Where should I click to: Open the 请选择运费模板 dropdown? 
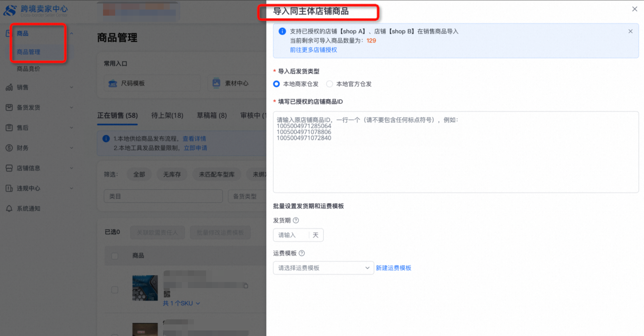click(323, 268)
